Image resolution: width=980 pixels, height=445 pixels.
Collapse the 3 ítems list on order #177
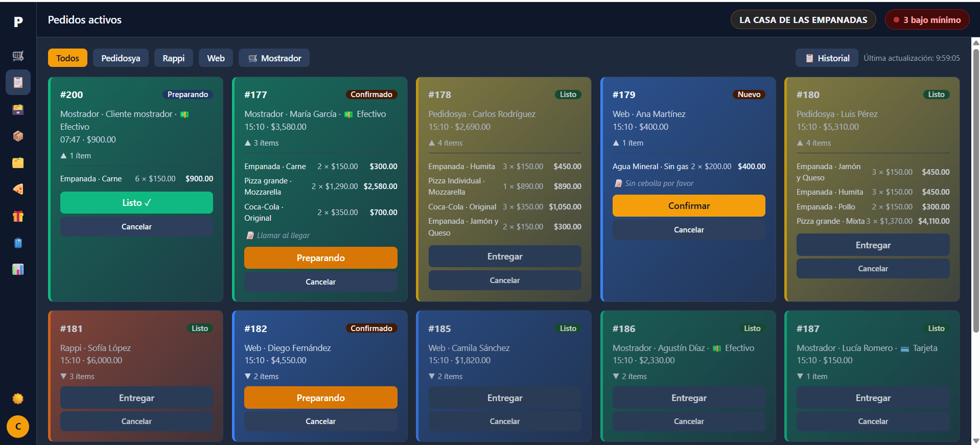pyautogui.click(x=262, y=143)
